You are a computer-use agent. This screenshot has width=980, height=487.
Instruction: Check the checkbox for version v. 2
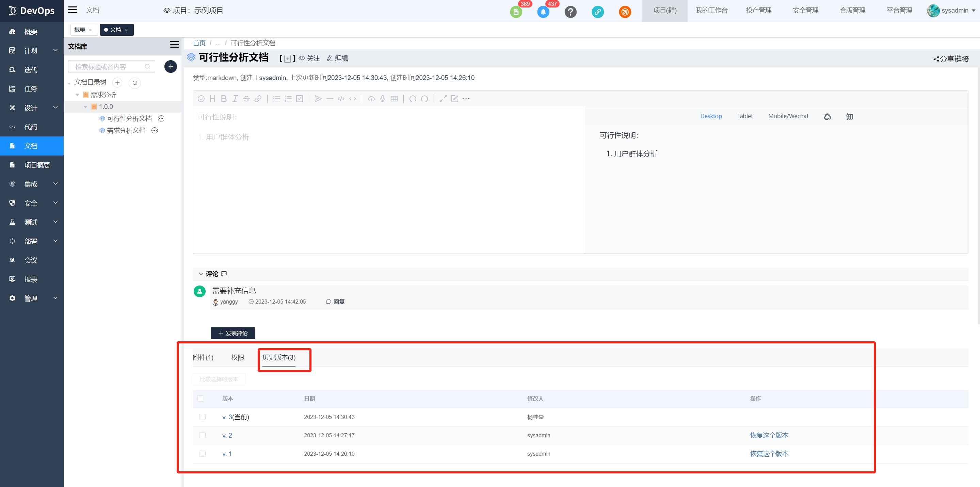(x=202, y=435)
